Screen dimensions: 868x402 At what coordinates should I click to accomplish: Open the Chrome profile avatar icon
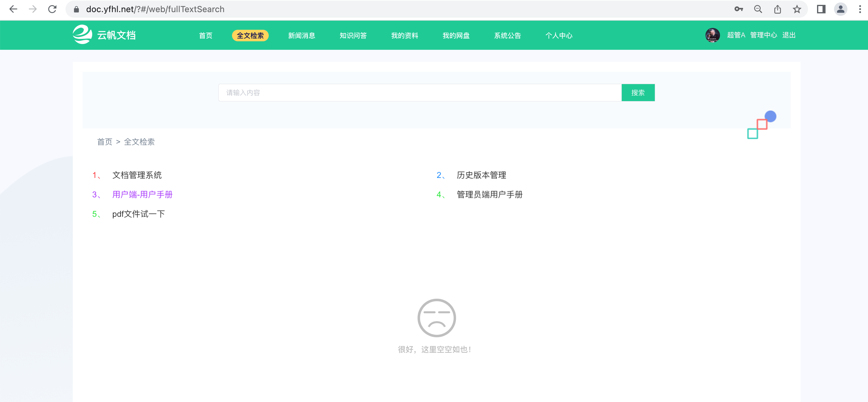[840, 9]
